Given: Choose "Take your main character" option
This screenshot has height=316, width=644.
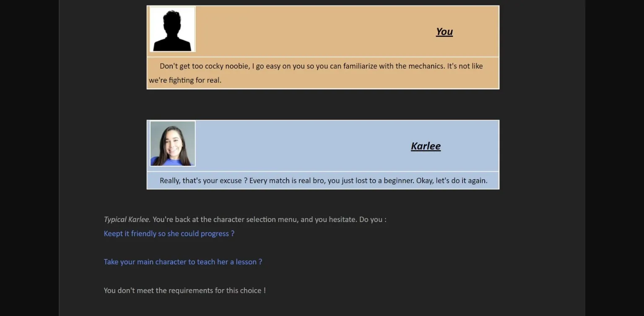Looking at the screenshot, I should click(x=183, y=262).
